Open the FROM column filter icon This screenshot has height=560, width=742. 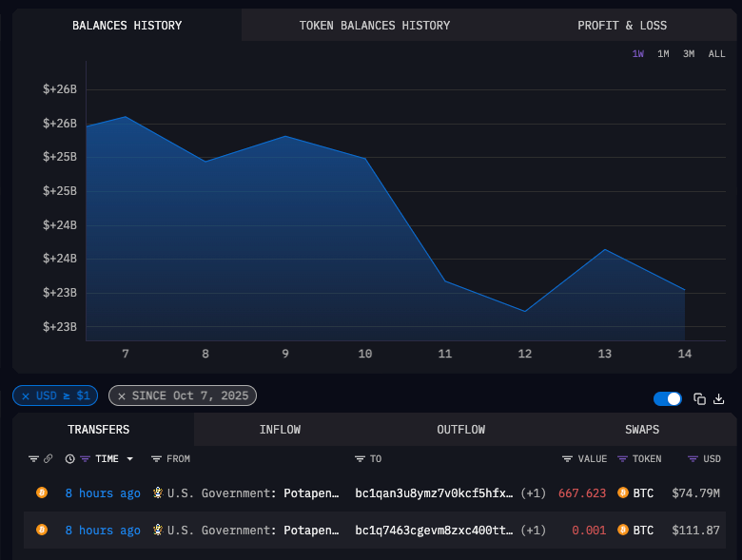click(x=157, y=459)
